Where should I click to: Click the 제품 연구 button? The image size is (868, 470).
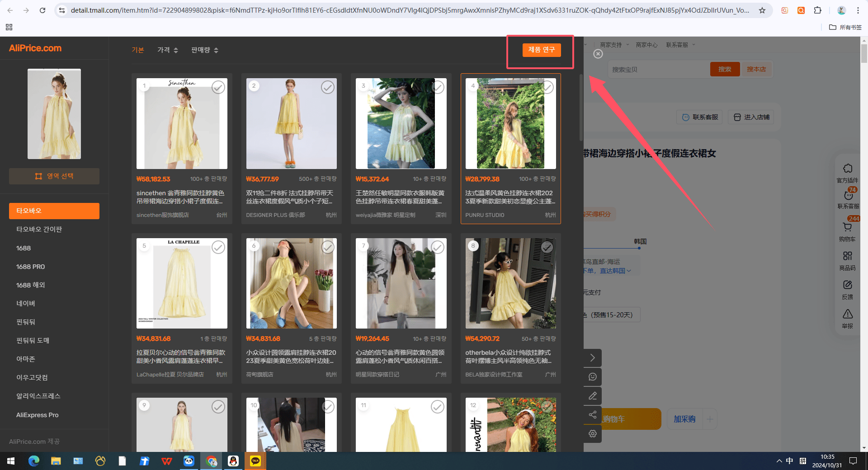542,50
